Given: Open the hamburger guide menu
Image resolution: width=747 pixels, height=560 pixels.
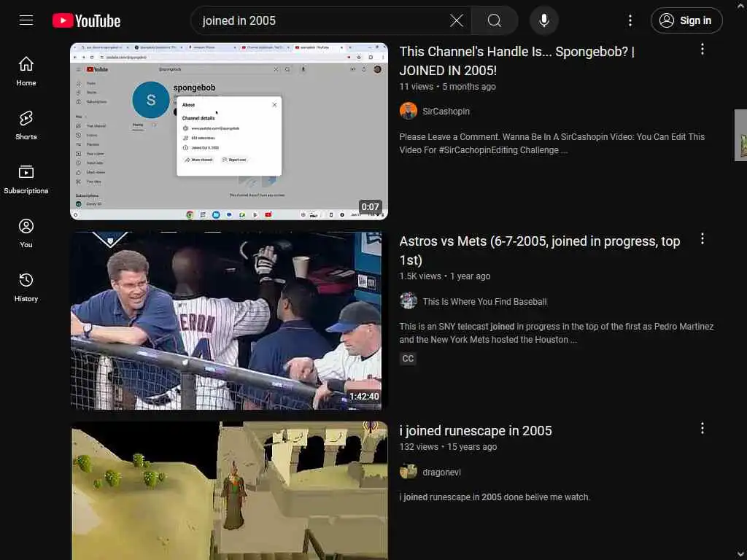Looking at the screenshot, I should pos(26,20).
